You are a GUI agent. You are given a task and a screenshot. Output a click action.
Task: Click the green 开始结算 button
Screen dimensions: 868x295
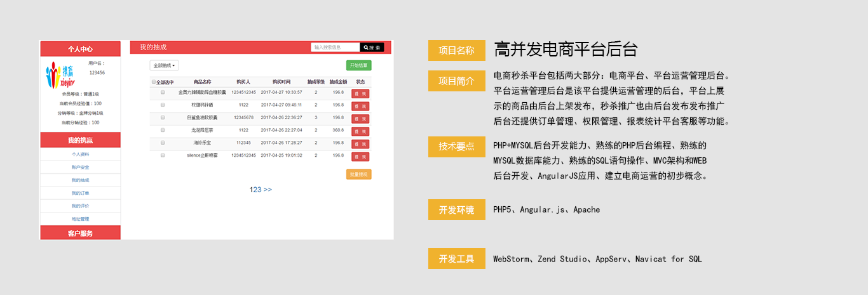(359, 65)
